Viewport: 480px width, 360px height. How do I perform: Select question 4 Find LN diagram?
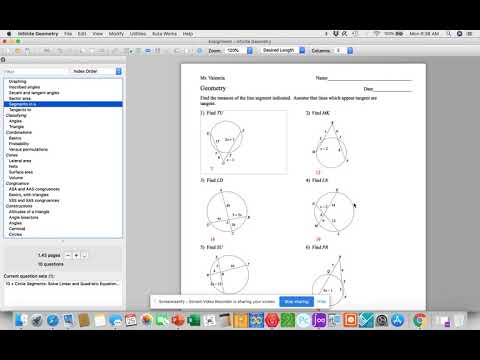(x=333, y=212)
